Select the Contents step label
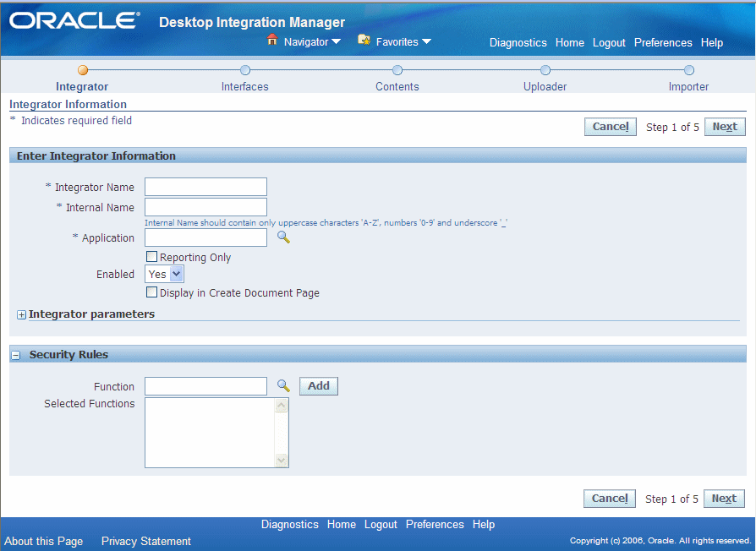 (397, 87)
